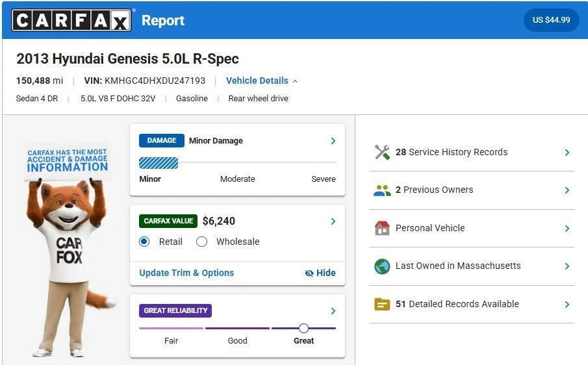The width and height of the screenshot is (588, 365).
Task: Click the damage severity striped bar
Action: [x=159, y=163]
